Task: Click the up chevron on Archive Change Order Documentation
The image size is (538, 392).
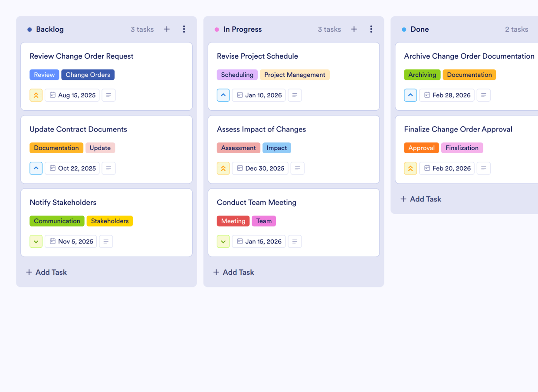Action: [x=410, y=95]
